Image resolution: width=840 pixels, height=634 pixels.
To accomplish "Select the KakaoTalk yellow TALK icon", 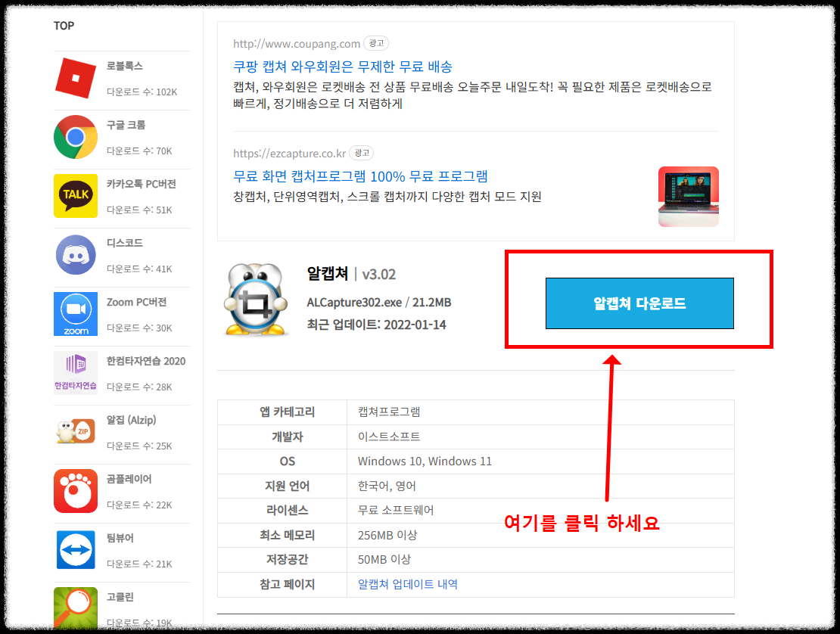I will (76, 196).
